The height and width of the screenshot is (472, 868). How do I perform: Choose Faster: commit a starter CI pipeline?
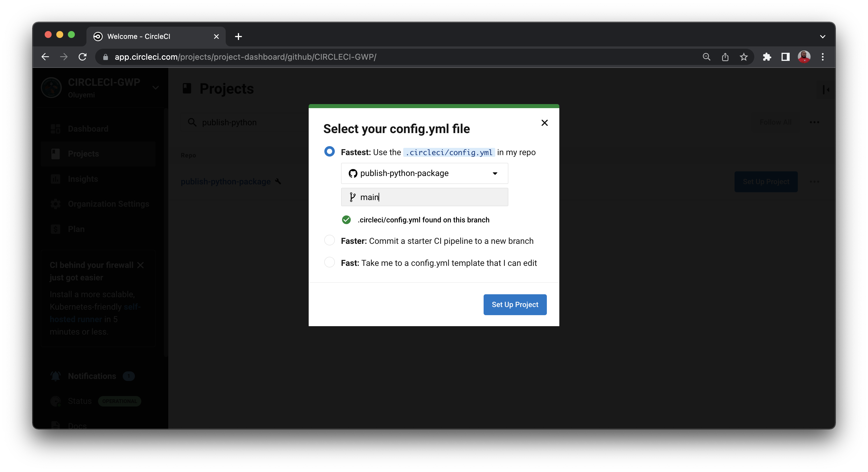click(x=329, y=240)
